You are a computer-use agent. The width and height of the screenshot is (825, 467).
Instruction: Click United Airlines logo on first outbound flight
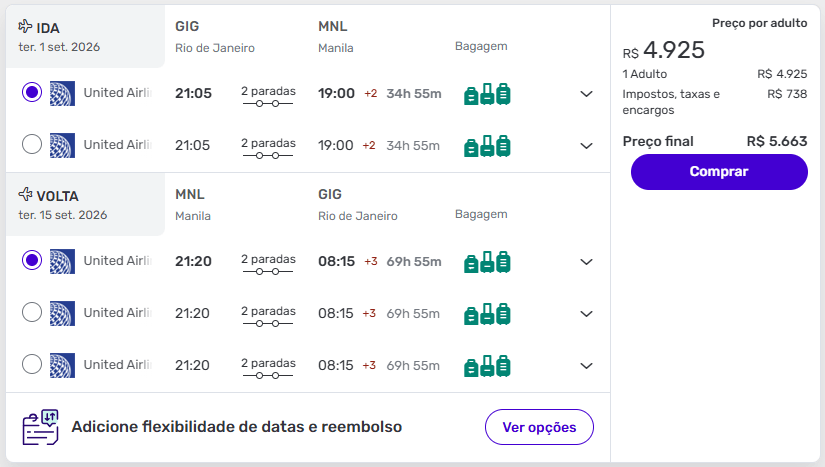coord(62,93)
